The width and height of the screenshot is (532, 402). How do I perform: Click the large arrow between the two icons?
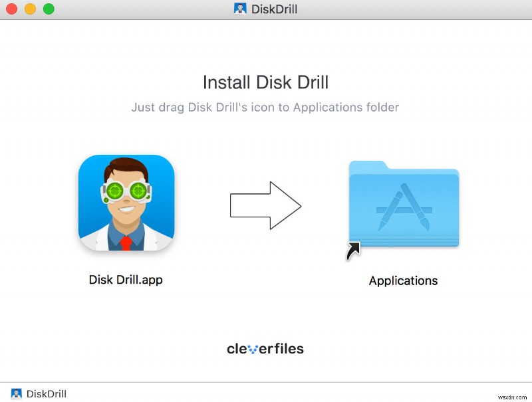266,205
